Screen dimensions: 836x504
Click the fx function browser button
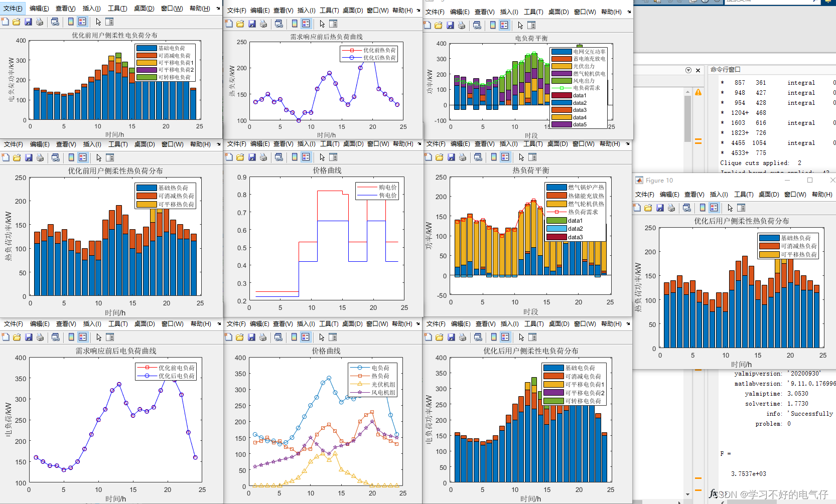pyautogui.click(x=714, y=494)
